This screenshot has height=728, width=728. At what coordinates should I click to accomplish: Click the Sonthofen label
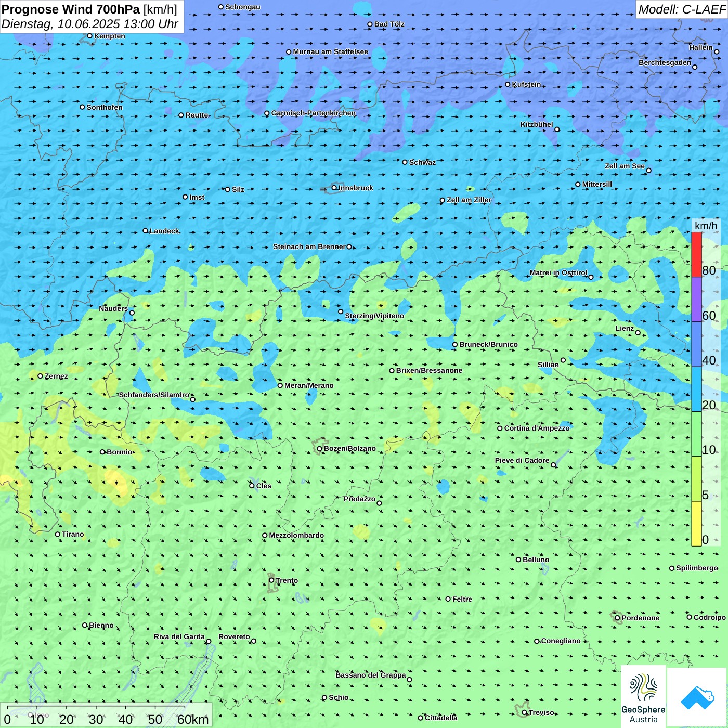pyautogui.click(x=105, y=107)
